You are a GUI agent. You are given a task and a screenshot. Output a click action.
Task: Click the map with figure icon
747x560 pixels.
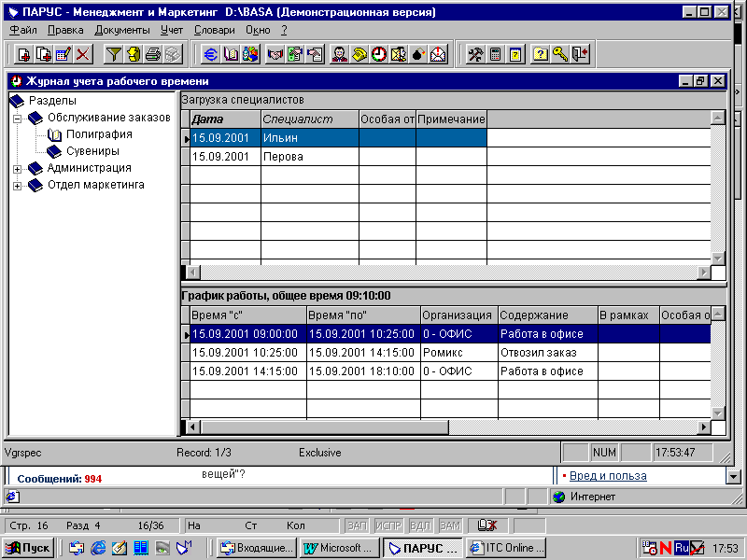pos(399,54)
